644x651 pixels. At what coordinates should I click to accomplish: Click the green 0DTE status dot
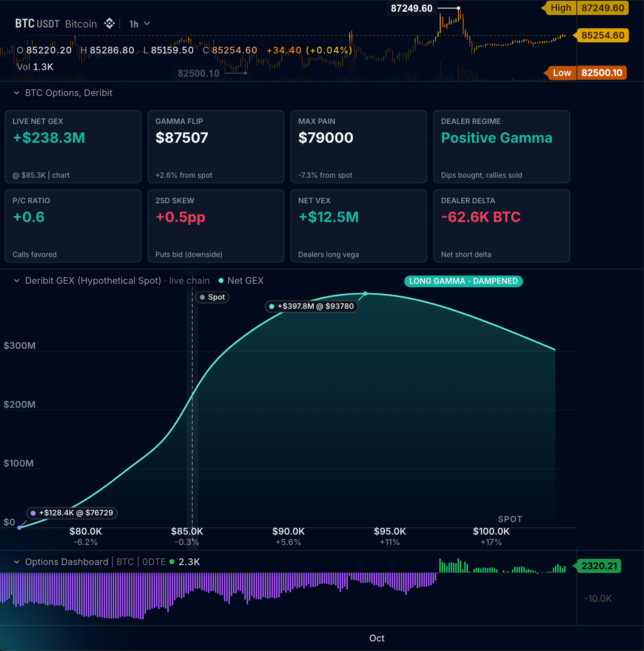click(x=172, y=562)
